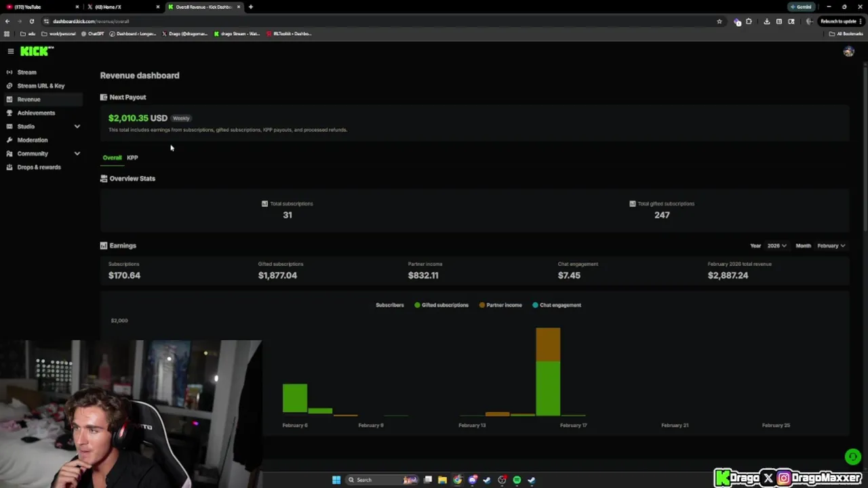Screen dimensions: 868x488
Task: Open the hamburger sidebar menu
Action: click(10, 51)
